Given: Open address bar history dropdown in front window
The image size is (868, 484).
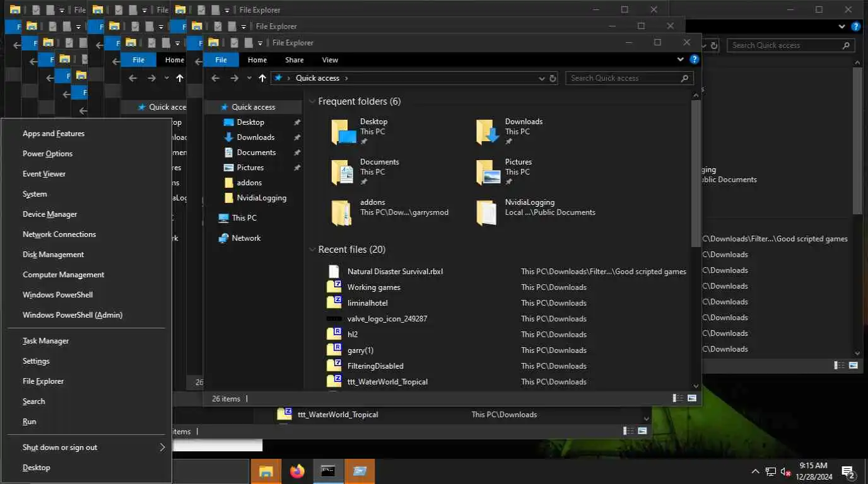Looking at the screenshot, I should (x=542, y=78).
